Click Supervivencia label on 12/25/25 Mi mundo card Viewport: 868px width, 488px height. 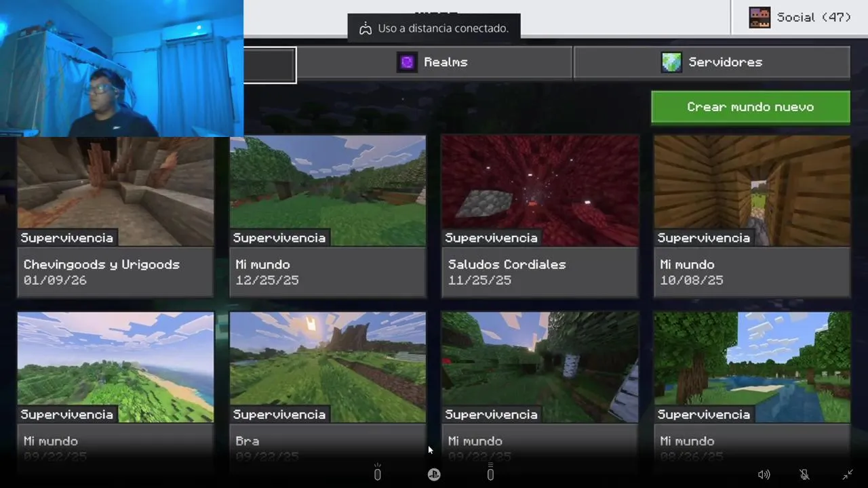(279, 238)
